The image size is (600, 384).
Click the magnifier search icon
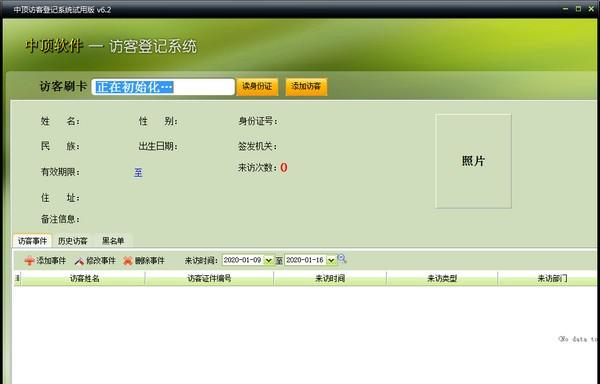coord(342,259)
